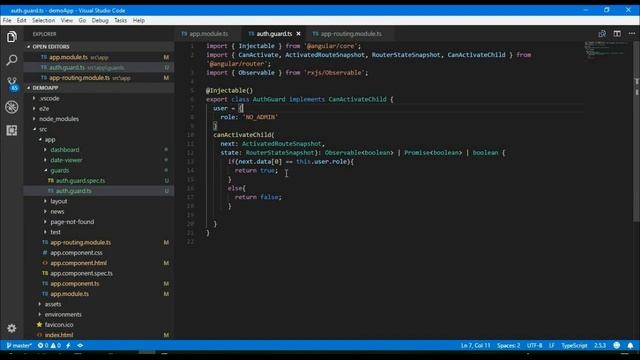Open Edit menu

22,20
